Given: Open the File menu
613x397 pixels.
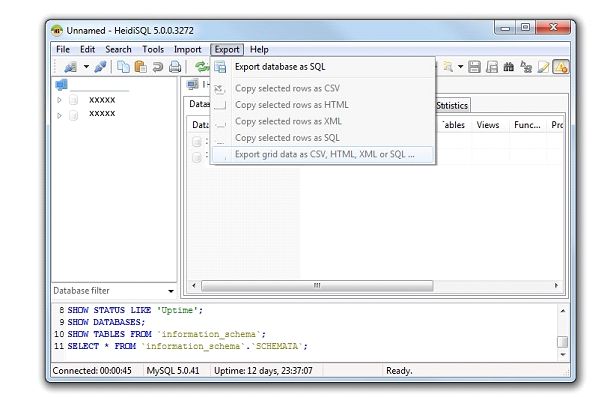Looking at the screenshot, I should point(63,49).
